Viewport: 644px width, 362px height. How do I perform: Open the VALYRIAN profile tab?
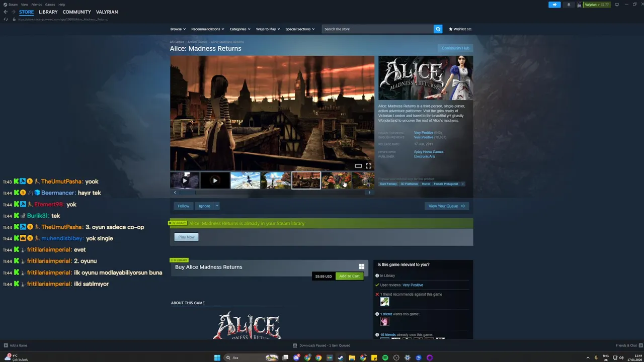point(107,12)
